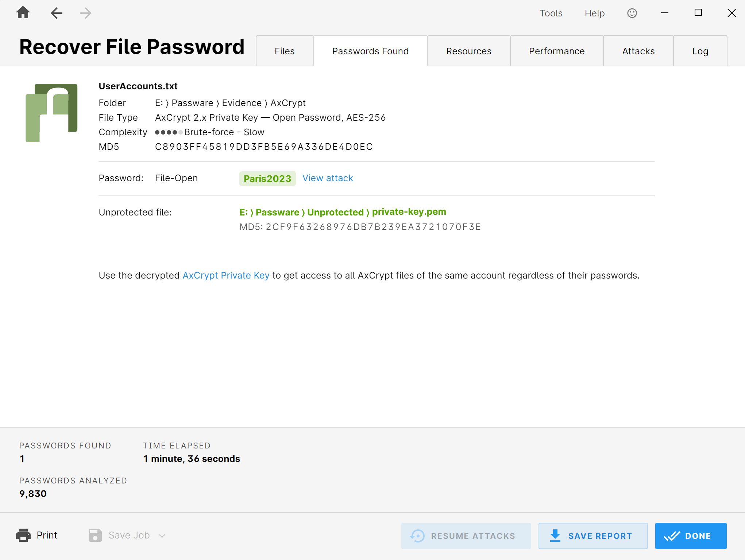
Task: Close the Passware window
Action: pos(732,13)
